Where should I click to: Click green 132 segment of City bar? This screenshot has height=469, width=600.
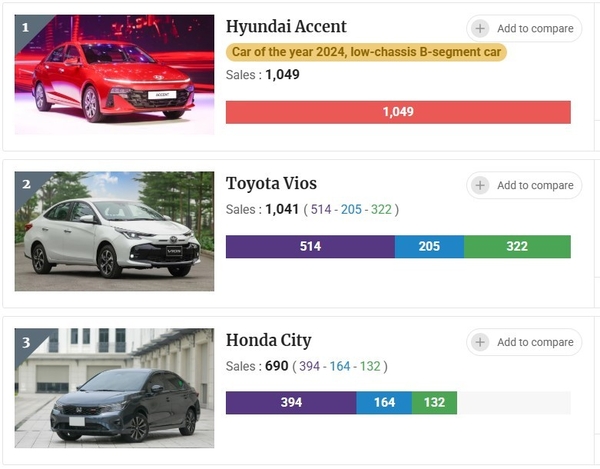tap(434, 403)
